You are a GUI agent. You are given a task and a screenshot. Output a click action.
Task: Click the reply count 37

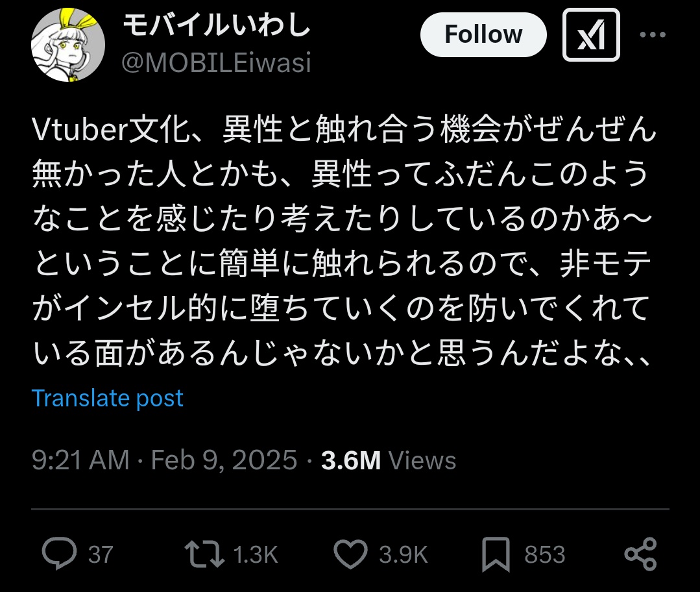[x=101, y=555]
